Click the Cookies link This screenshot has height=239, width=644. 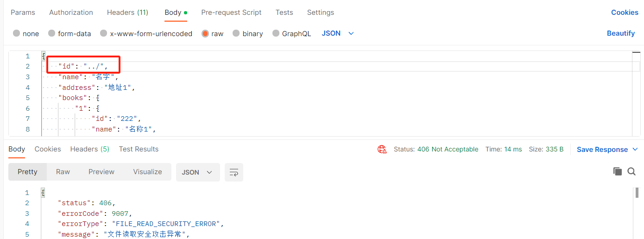click(625, 13)
